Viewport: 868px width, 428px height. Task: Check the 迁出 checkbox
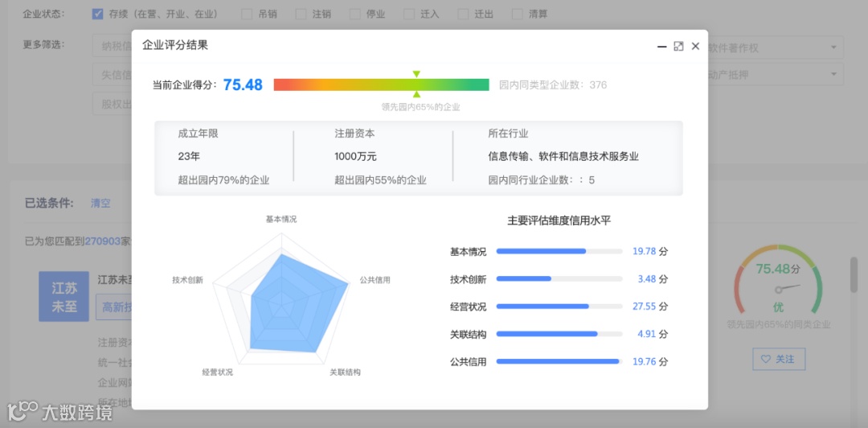(464, 14)
